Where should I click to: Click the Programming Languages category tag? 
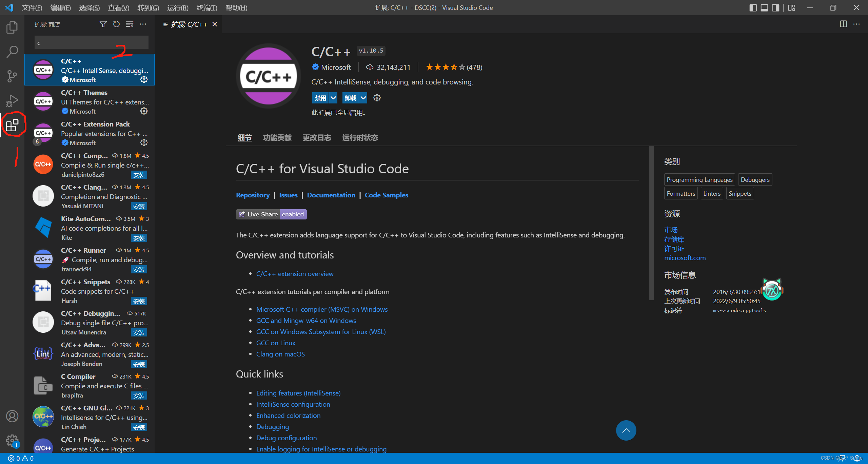[x=699, y=179]
